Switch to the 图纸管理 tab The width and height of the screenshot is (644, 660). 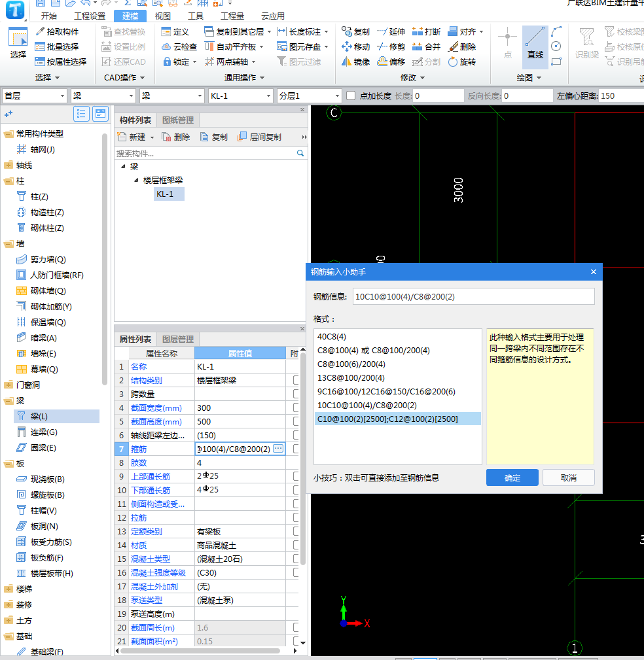pos(178,120)
